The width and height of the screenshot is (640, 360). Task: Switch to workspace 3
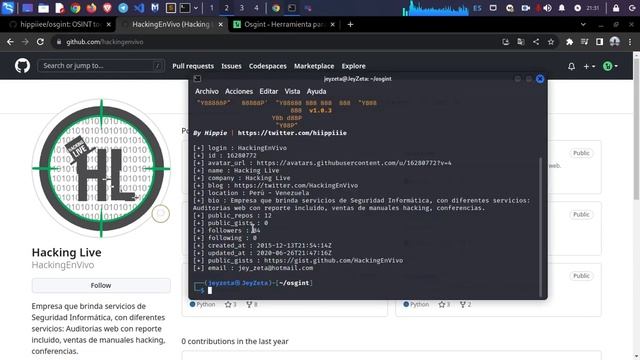point(242,8)
